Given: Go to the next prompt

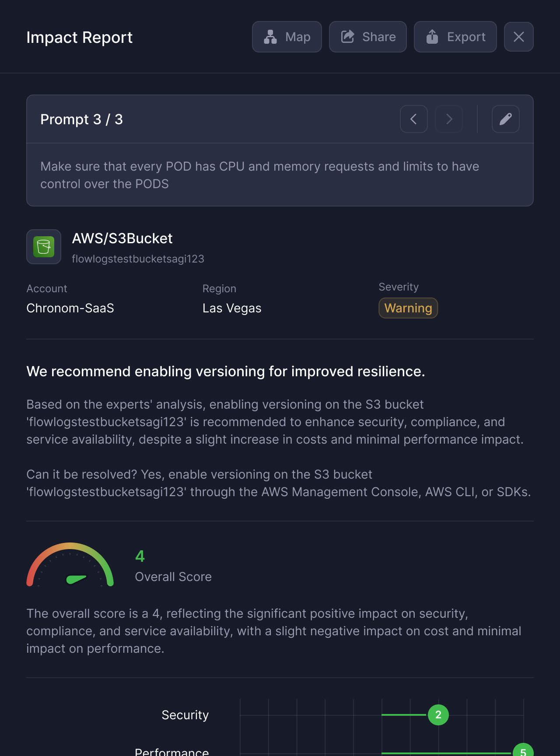Looking at the screenshot, I should (x=449, y=119).
